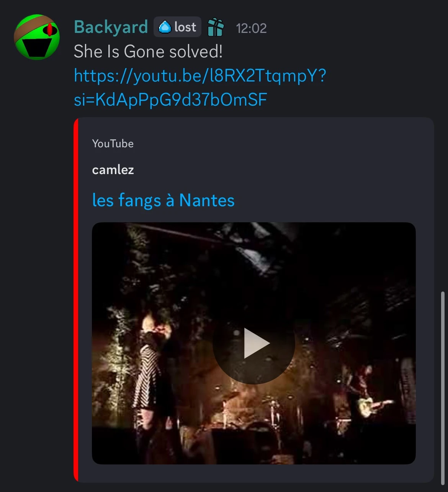Open "les fangs à Nantes" video title
Viewport: 448px width, 492px height.
coord(163,200)
